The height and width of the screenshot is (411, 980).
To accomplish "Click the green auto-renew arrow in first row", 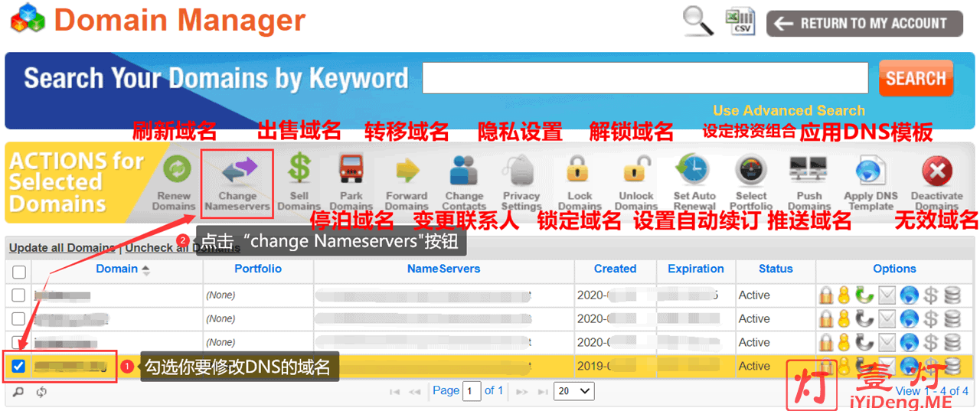I will 865,295.
